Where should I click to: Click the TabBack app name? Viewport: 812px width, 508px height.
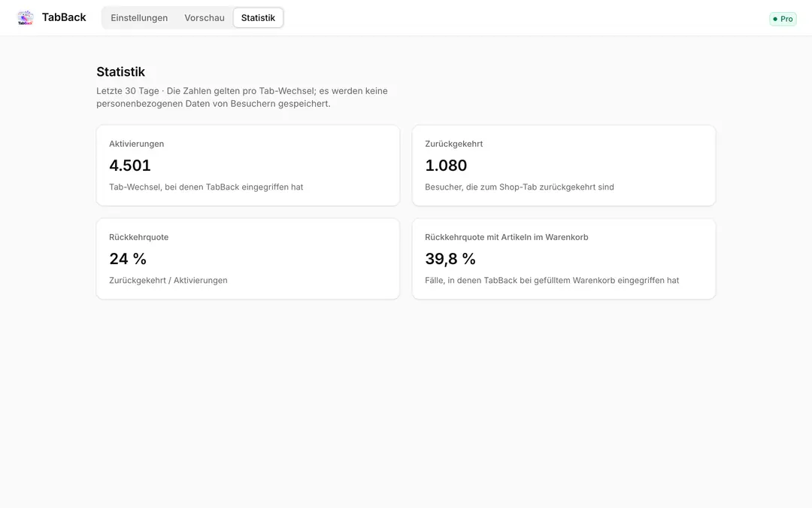64,17
